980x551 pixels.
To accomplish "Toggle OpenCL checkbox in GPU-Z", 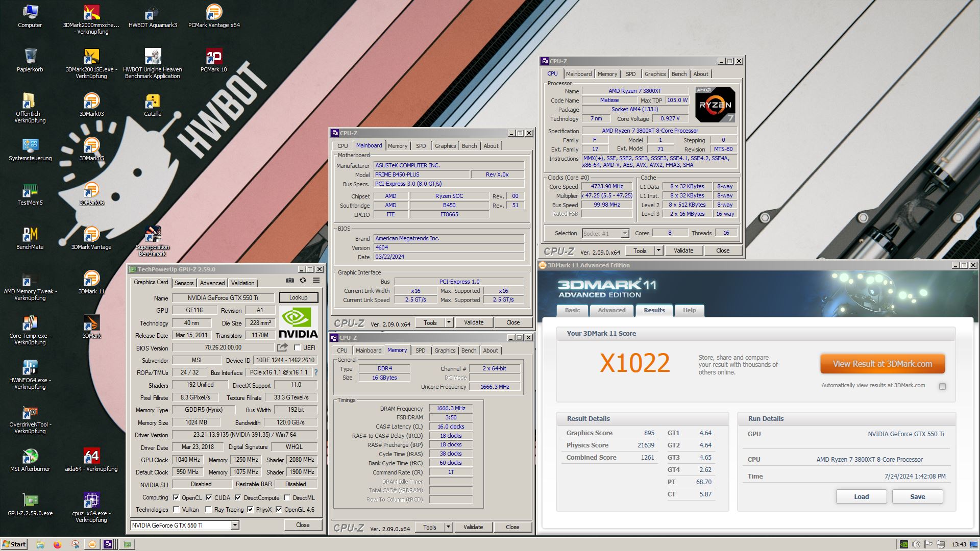I will click(176, 497).
